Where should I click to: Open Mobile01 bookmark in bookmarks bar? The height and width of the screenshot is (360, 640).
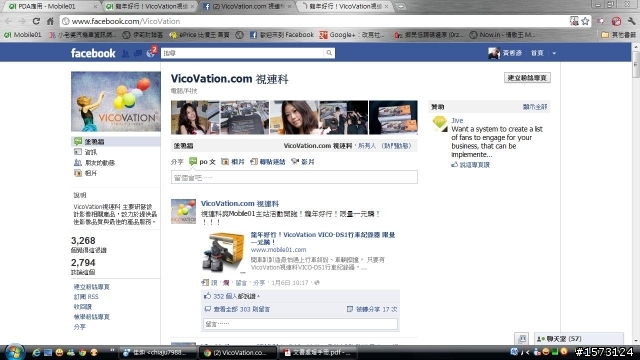point(23,35)
